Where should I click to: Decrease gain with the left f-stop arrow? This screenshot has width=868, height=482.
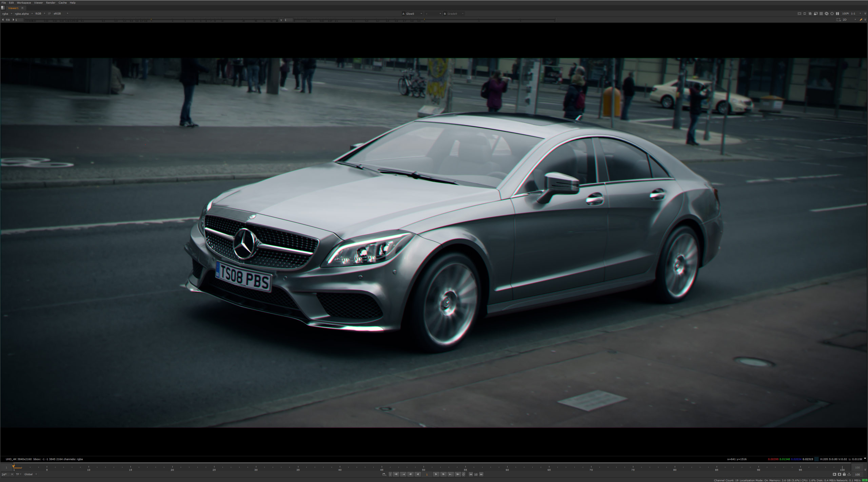coord(3,20)
